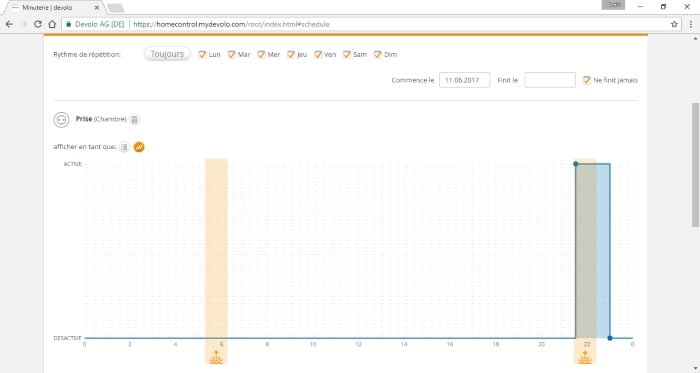The width and height of the screenshot is (700, 373).
Task: Close the Minuterie devolo tab
Action: (x=96, y=8)
